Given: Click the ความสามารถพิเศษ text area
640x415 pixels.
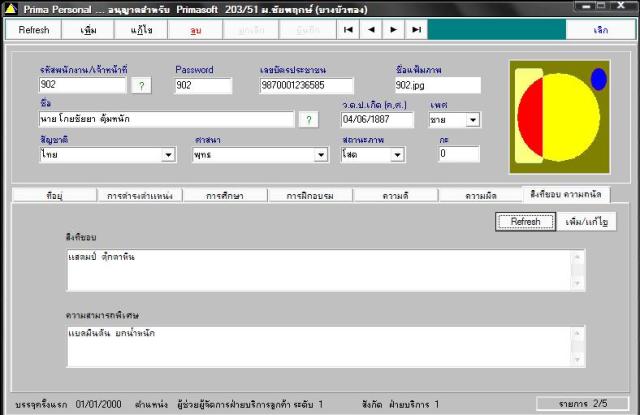Looking at the screenshot, I should click(x=326, y=346).
